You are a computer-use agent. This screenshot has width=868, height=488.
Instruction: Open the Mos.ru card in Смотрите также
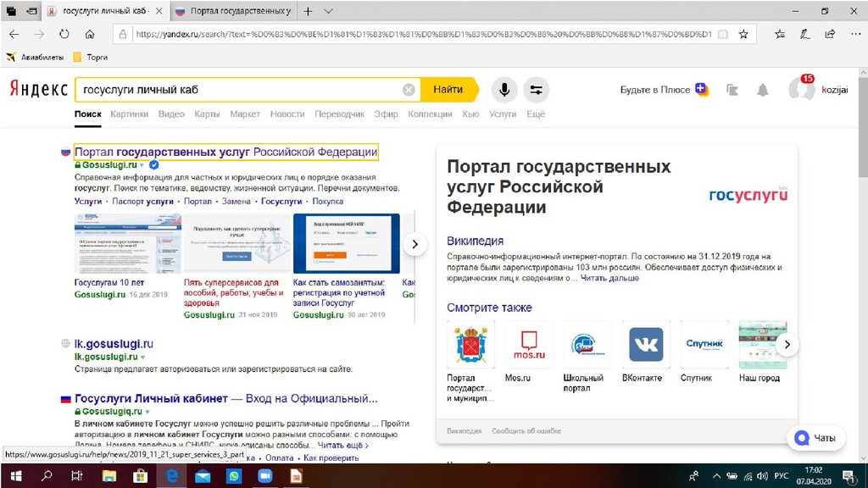pyautogui.click(x=529, y=352)
